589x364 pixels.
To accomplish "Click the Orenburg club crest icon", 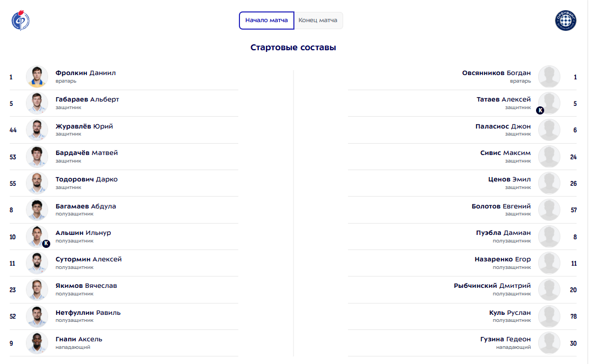I will (566, 21).
